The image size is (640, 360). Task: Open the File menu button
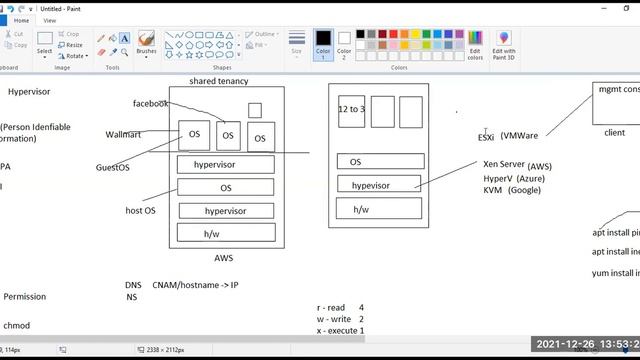click(3, 20)
